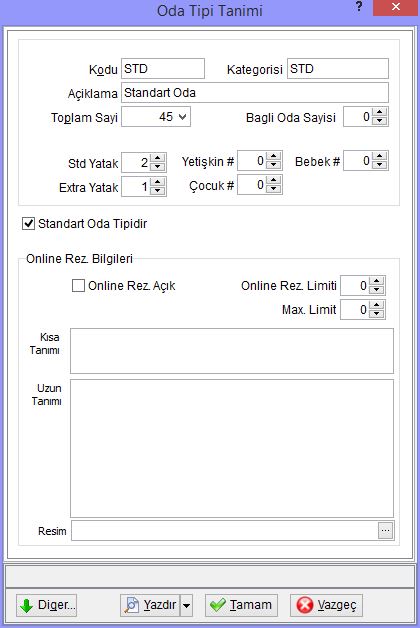Enable the Online Rez. Açık checkbox
420x628 pixels.
coord(78,286)
